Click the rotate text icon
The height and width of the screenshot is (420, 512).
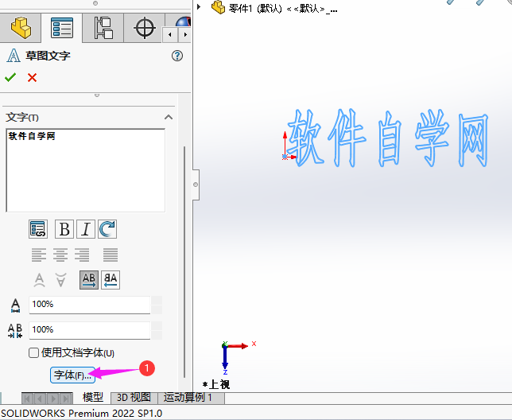(107, 229)
